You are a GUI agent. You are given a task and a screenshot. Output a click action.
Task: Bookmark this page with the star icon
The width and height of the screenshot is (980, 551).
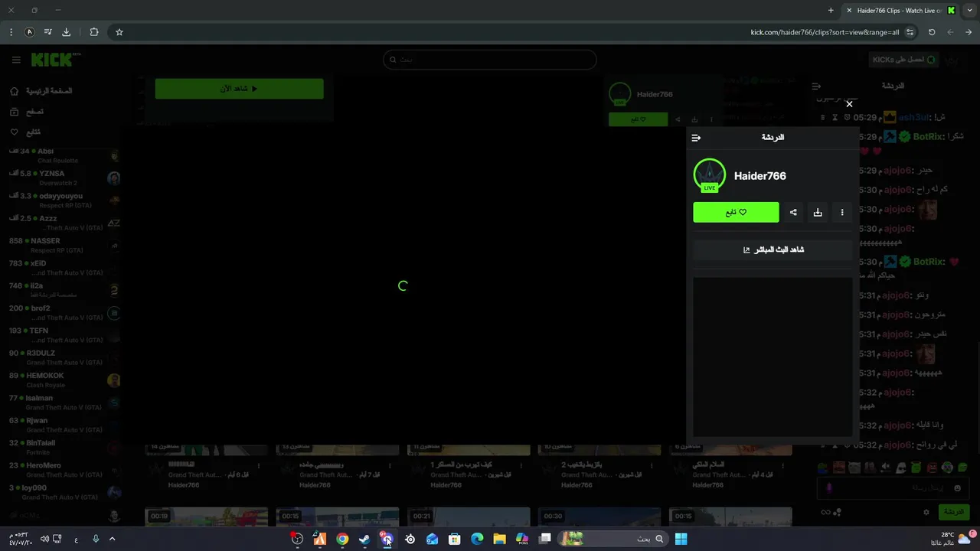(119, 32)
